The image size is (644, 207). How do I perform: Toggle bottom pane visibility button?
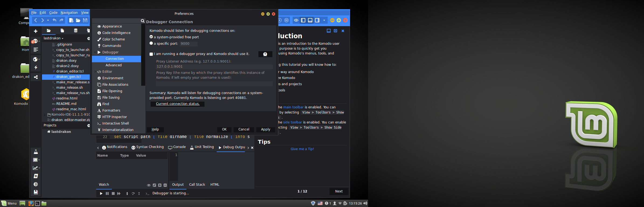click(310, 20)
